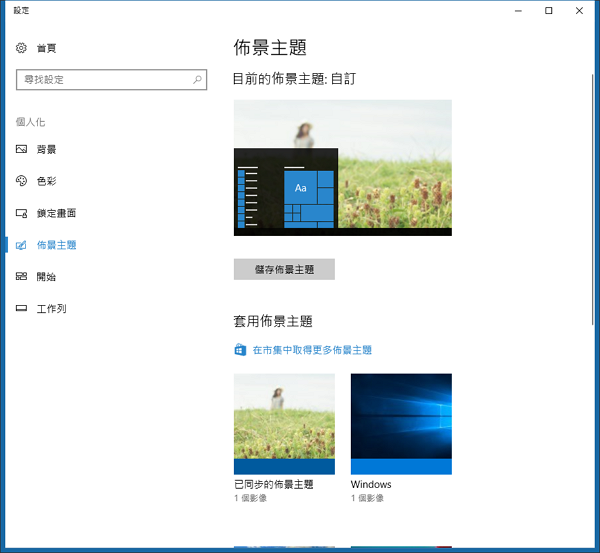Click the 佈景主題 page heading

coord(270,47)
